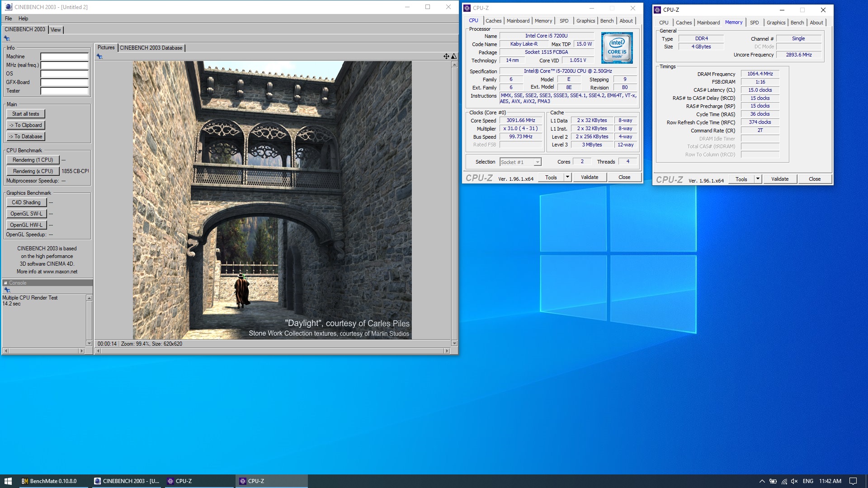Click the -> To Database button
Viewport: 868px width, 488px height.
pos(26,136)
